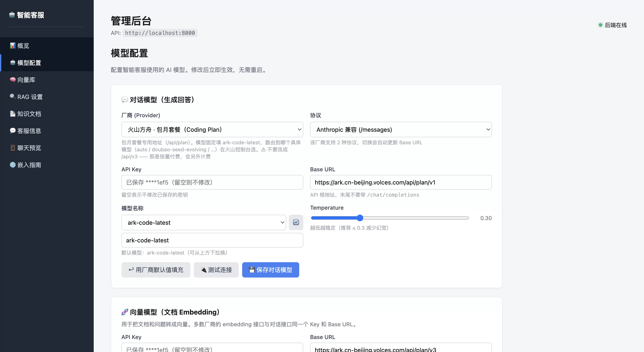
Task: Click the chart icon next to 概览
Action: (13, 46)
